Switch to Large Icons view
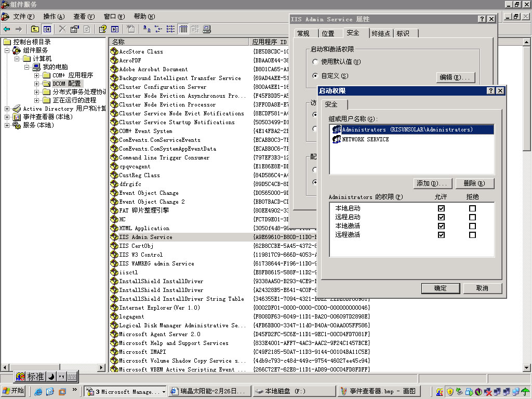Viewport: 532px width, 399px height. pos(147,29)
